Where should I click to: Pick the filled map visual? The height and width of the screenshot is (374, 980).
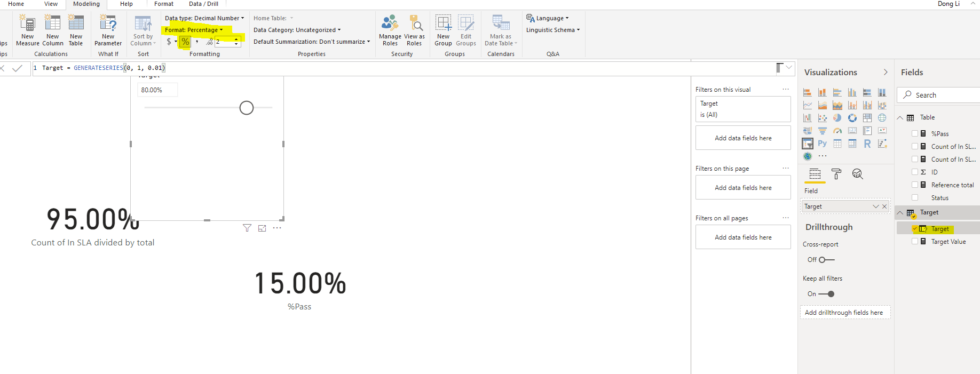807,131
